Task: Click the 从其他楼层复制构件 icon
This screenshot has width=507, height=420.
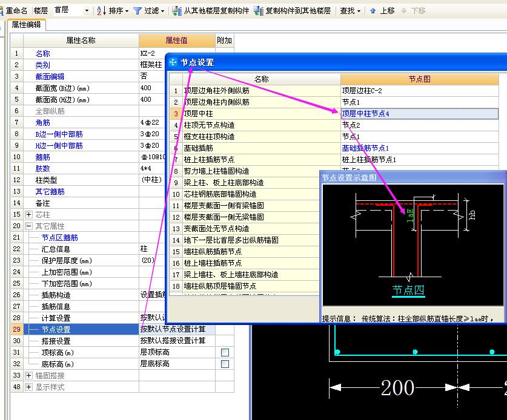Action: click(176, 11)
